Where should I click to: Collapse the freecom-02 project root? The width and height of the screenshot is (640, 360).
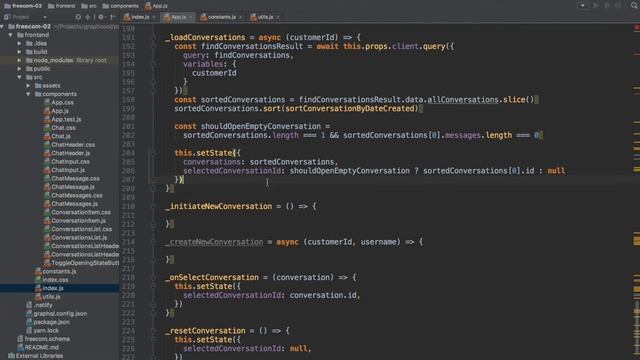(2, 27)
